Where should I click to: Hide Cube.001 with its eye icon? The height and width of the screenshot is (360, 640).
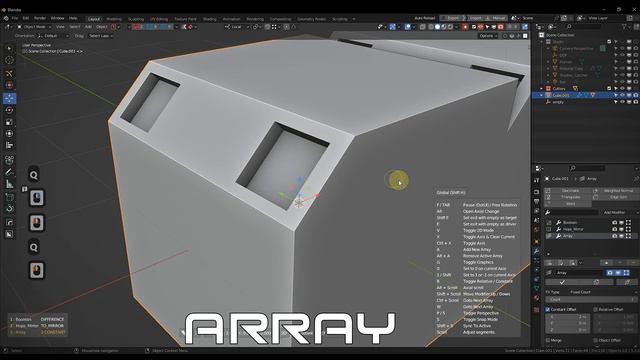coord(622,95)
